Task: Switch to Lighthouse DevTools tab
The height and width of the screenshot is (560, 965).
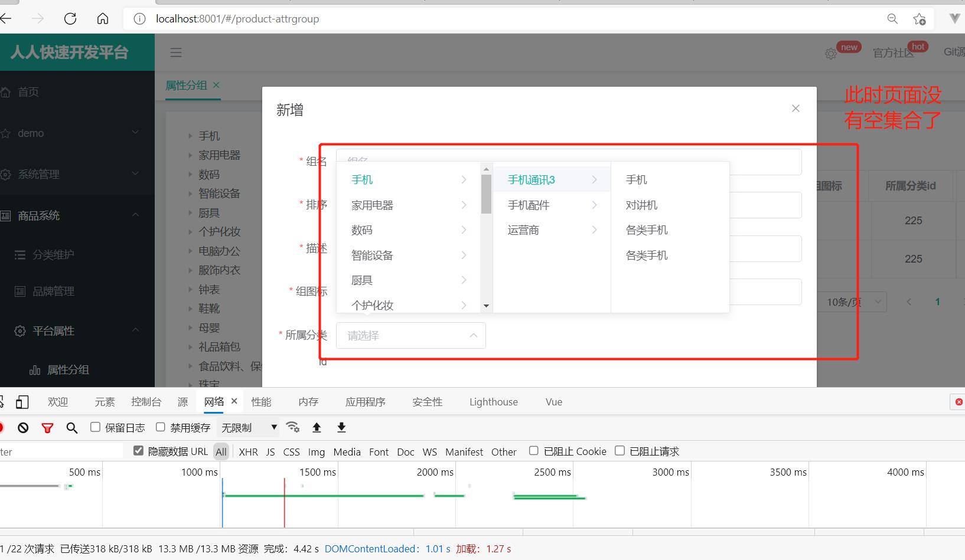Action: pyautogui.click(x=494, y=402)
